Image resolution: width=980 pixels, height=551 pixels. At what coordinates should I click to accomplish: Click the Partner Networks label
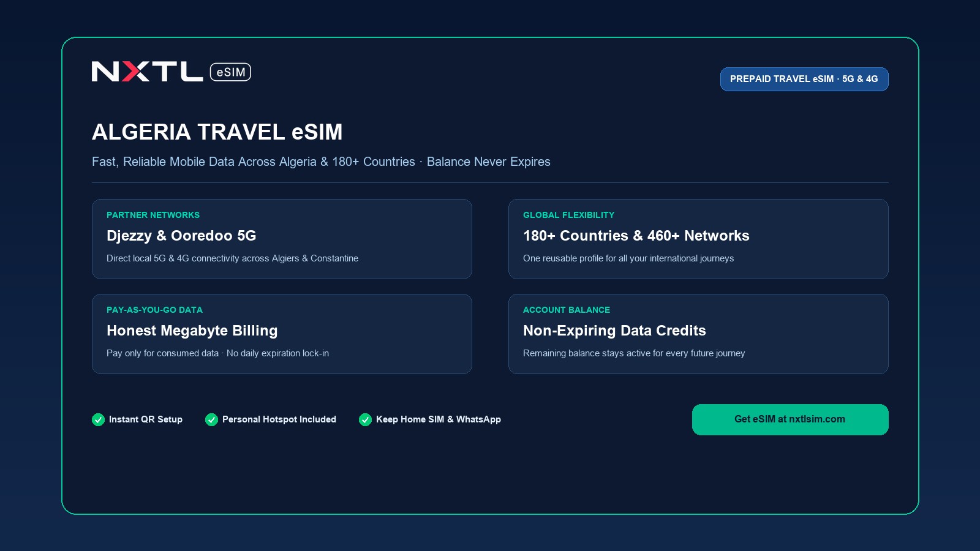click(153, 215)
